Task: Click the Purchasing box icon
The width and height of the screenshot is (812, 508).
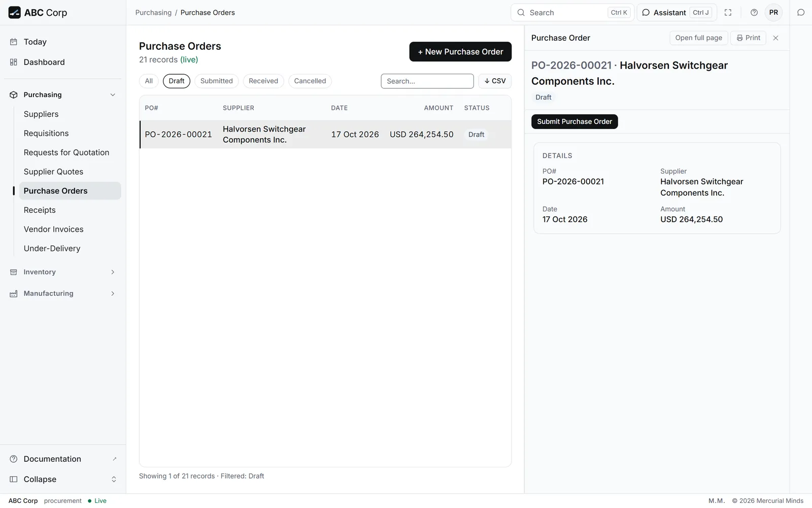Action: coord(14,95)
